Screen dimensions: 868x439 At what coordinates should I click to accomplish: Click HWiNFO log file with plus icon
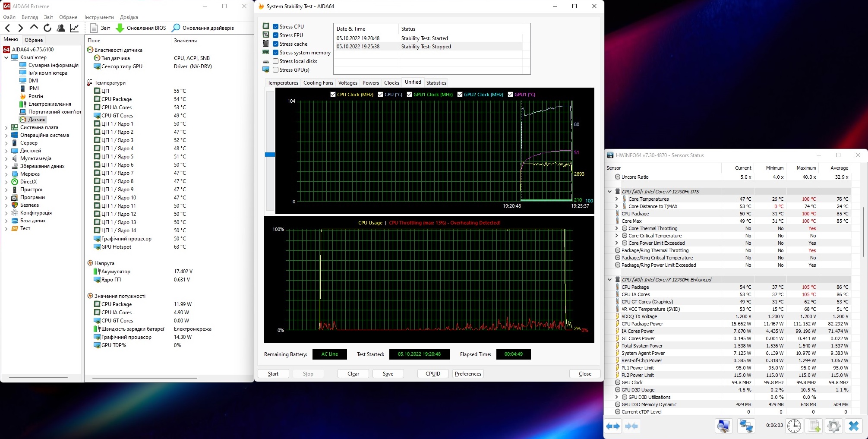(x=814, y=426)
